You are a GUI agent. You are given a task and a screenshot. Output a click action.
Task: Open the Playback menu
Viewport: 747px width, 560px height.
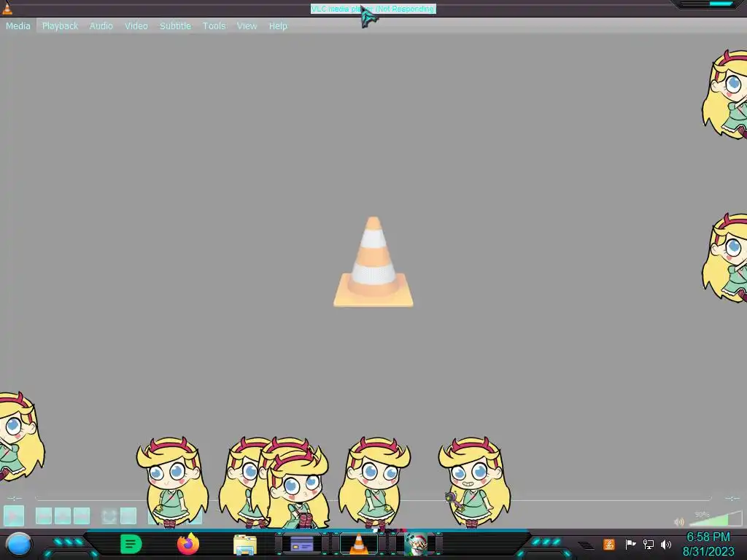click(60, 26)
